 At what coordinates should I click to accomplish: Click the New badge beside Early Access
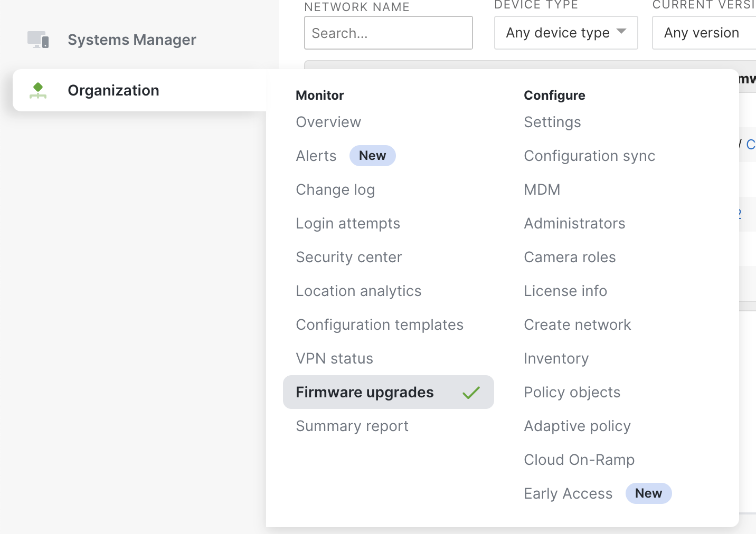[648, 493]
